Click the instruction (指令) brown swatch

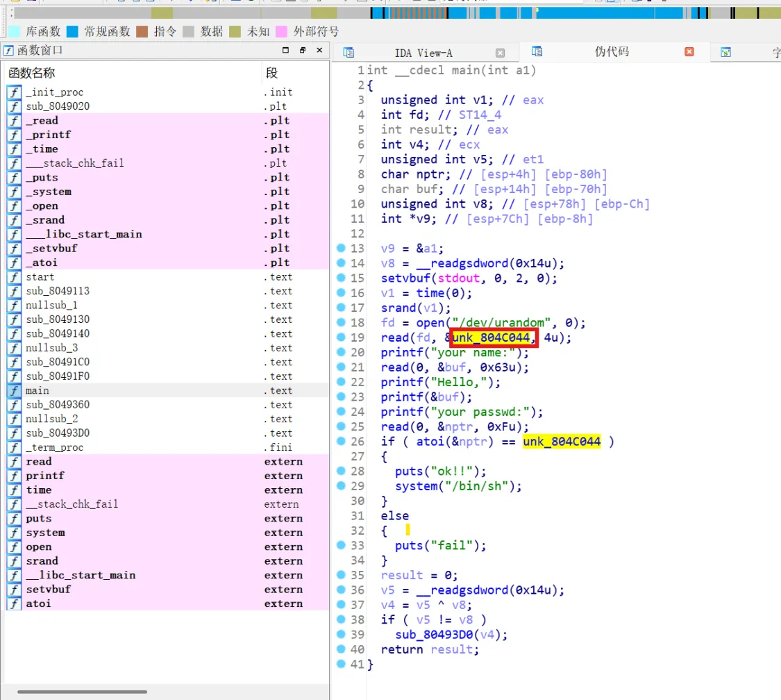(142, 32)
